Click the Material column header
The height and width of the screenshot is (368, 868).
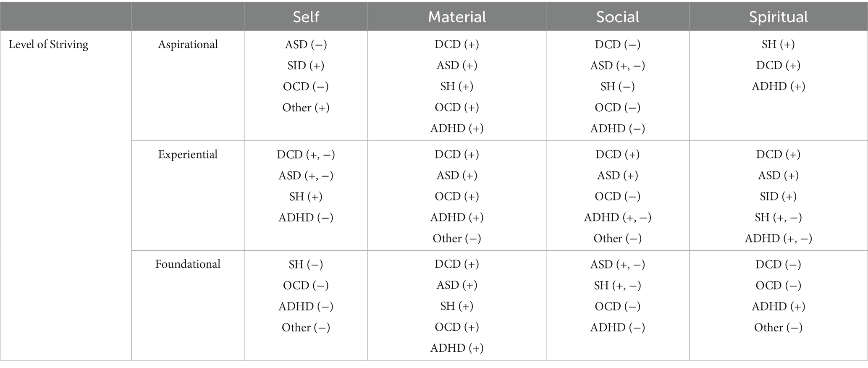pos(457,17)
